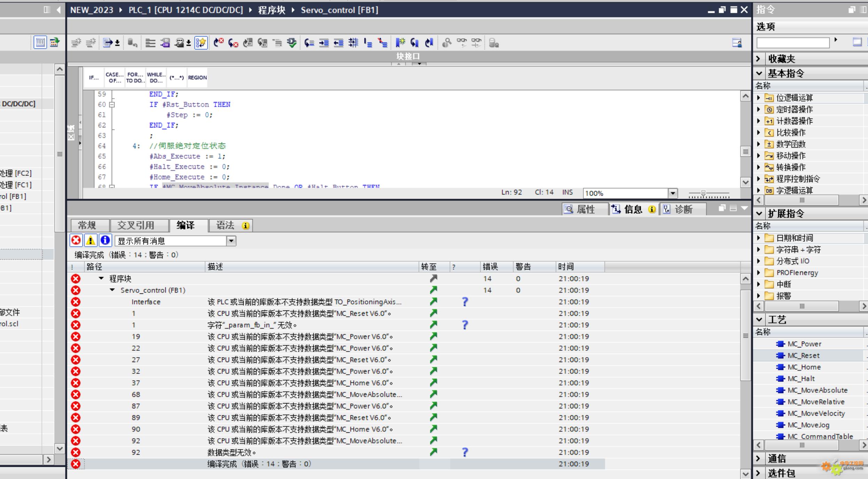Image resolution: width=868 pixels, height=479 pixels.
Task: Collapse the Servo_control (FB1) compile node
Action: (x=112, y=290)
